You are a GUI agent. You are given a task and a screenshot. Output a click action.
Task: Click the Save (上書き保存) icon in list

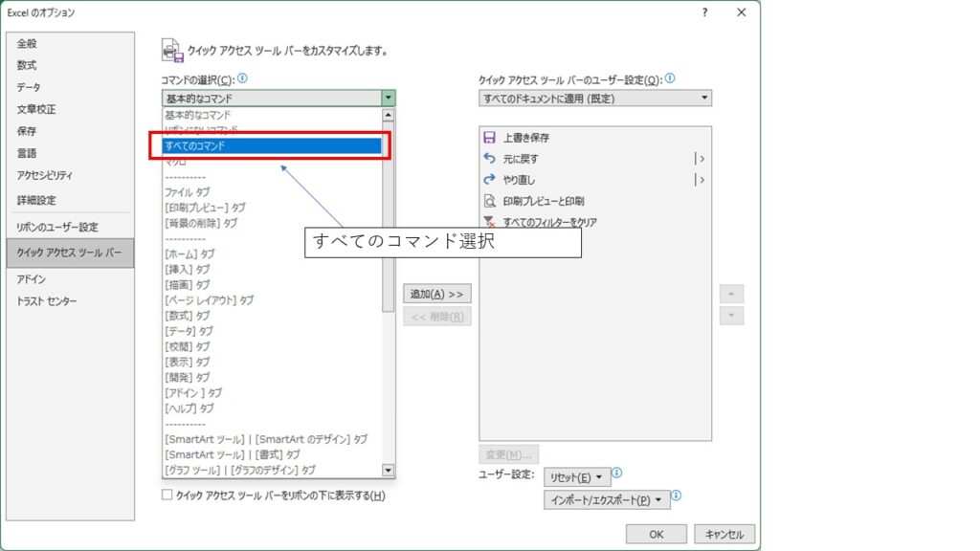pyautogui.click(x=490, y=138)
